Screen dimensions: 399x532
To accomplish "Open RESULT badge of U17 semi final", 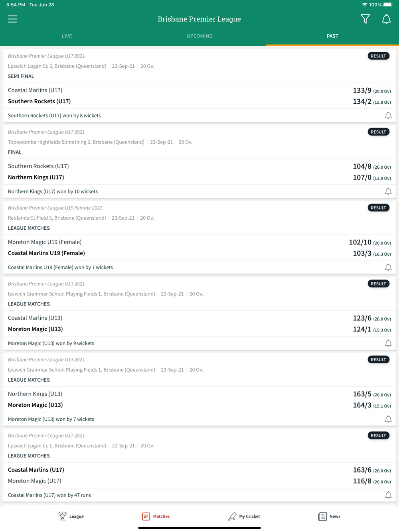I will [x=378, y=56].
